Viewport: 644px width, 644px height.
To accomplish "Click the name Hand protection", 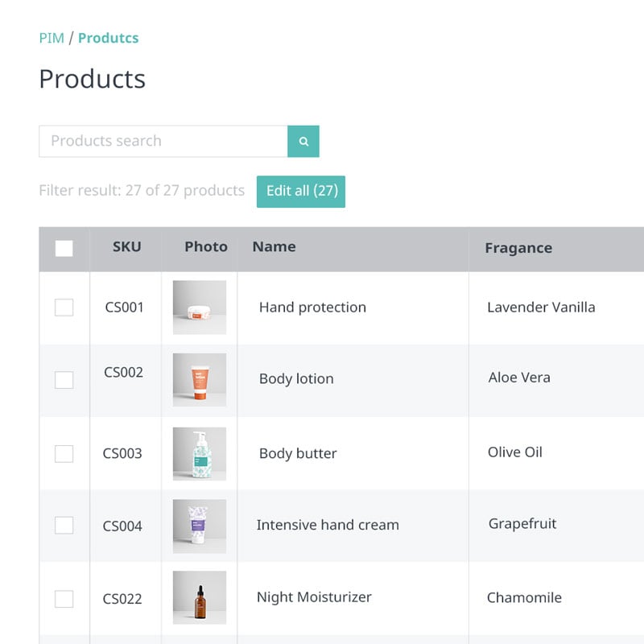I will point(312,308).
